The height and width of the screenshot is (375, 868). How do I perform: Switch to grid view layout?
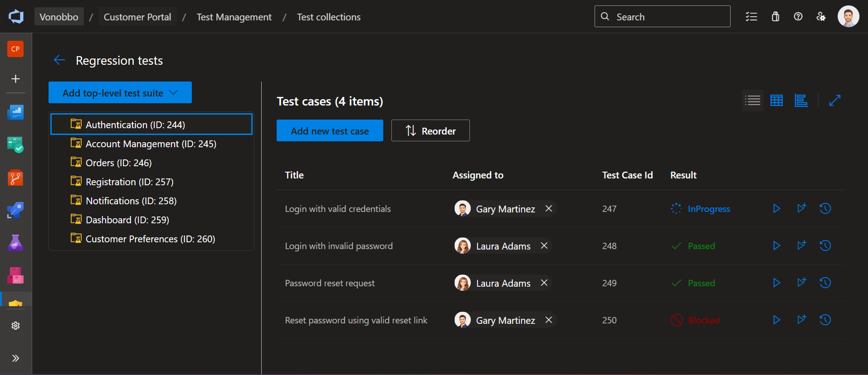776,101
